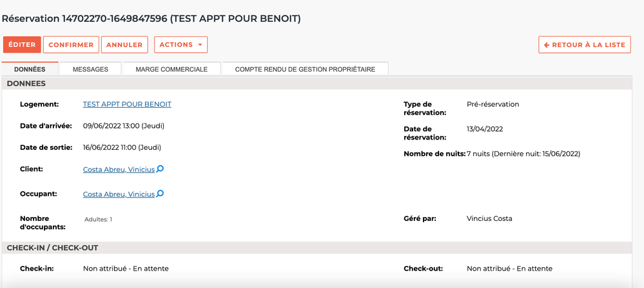The image size is (644, 288).
Task: Click the magnifier icon beside Occupant
Action: 160,193
